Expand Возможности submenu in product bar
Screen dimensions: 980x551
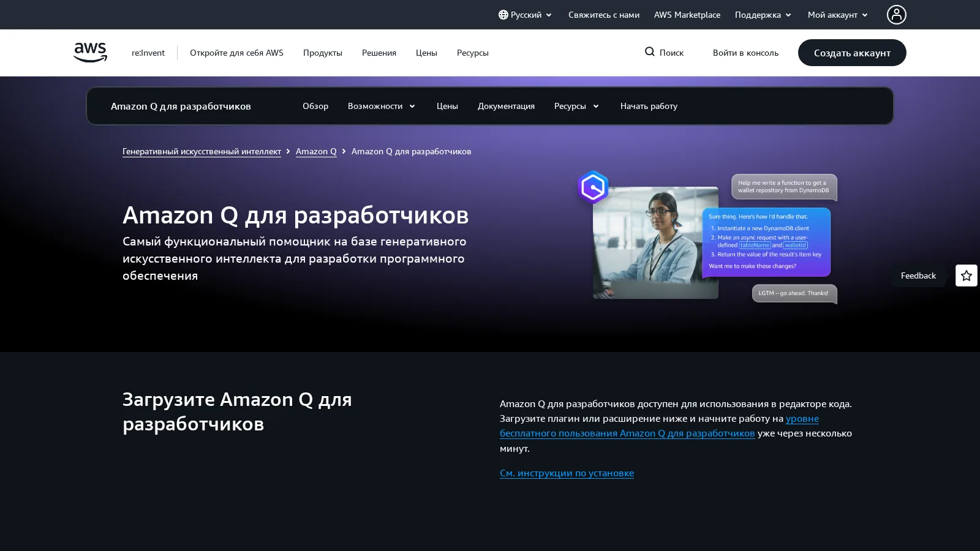pyautogui.click(x=382, y=106)
